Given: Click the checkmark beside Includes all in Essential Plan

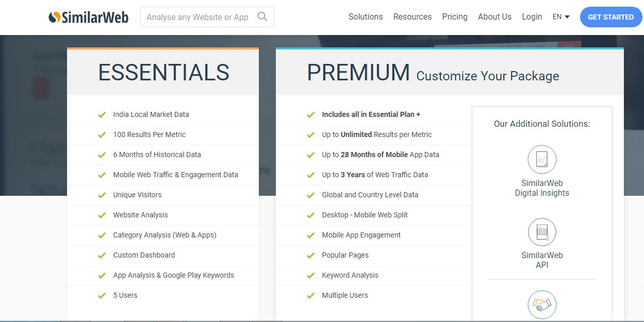Looking at the screenshot, I should [310, 115].
